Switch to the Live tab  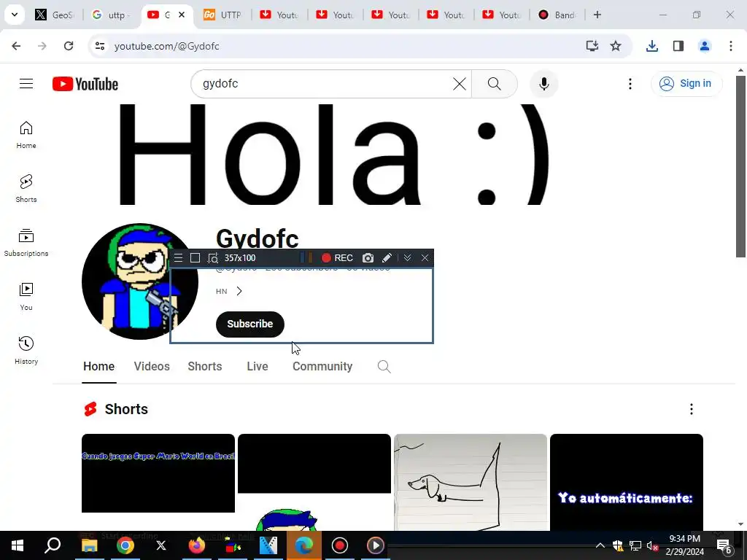point(258,366)
